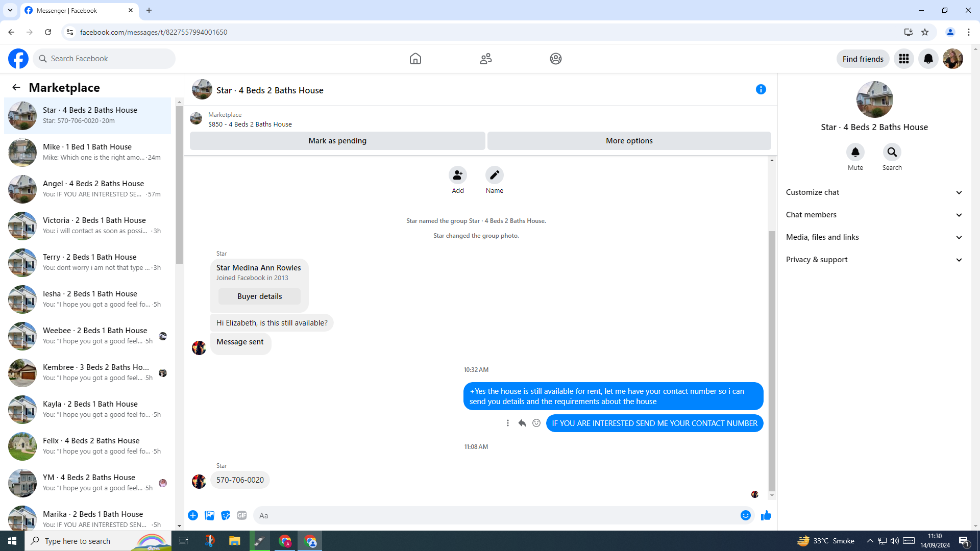
Task: Click the Mark as pending button
Action: tap(337, 141)
